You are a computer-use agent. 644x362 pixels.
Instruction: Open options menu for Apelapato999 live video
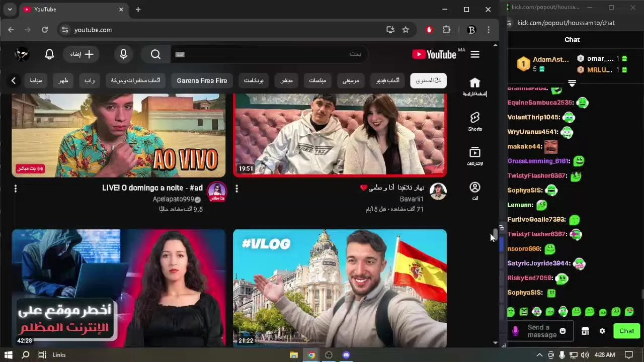(16, 189)
